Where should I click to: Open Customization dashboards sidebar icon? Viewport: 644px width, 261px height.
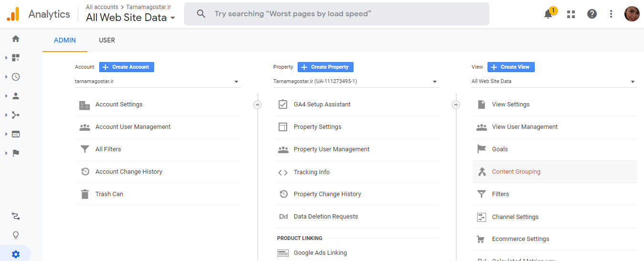(16, 58)
